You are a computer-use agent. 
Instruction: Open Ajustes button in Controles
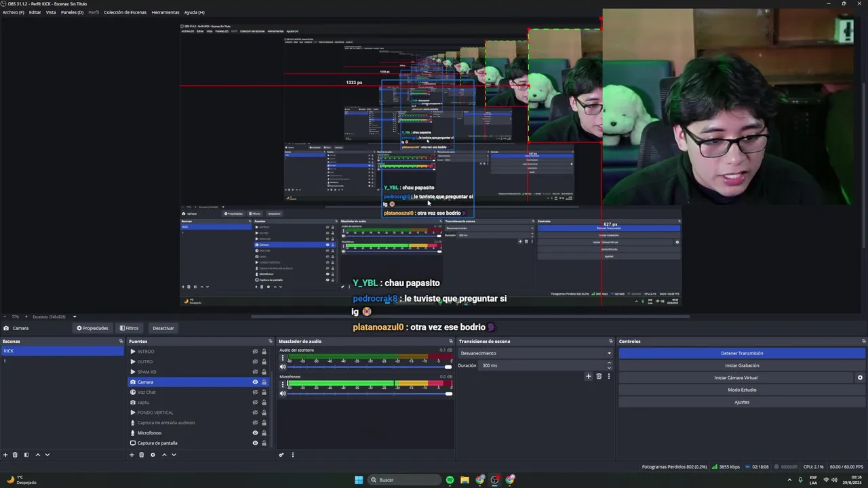pyautogui.click(x=742, y=402)
